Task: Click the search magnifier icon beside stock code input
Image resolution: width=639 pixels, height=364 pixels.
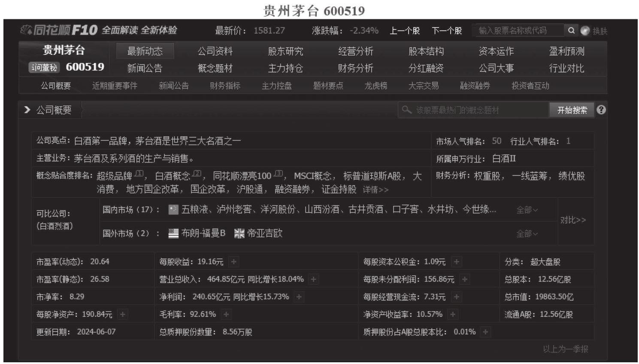Action: 571,30
